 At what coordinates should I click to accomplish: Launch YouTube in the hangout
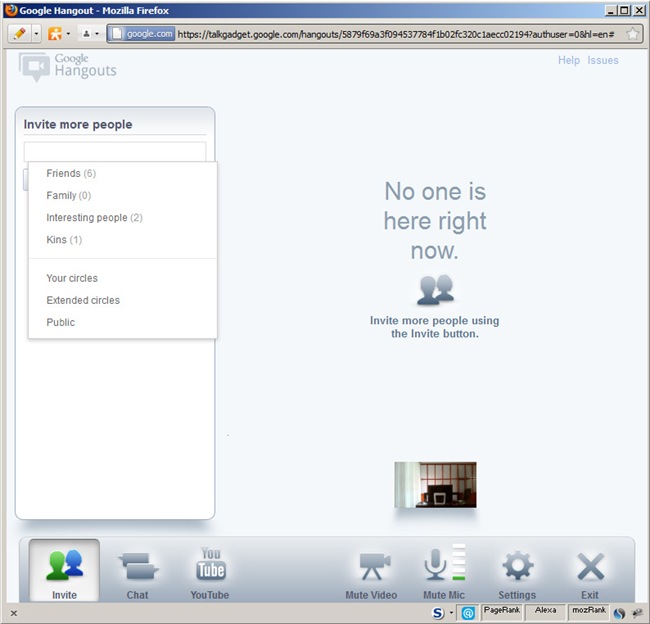point(210,574)
